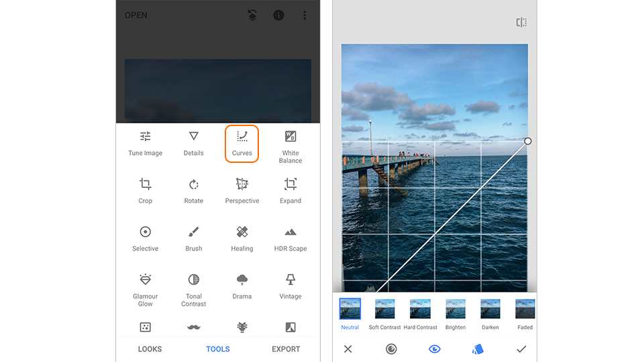Viewport: 644px width, 362px height.
Task: Open the flower icon filter below Drama
Action: [242, 326]
